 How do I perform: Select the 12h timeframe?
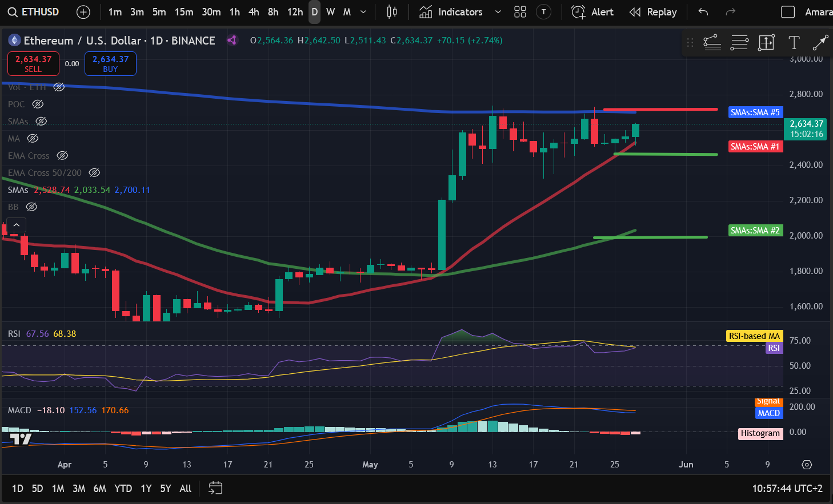point(295,12)
